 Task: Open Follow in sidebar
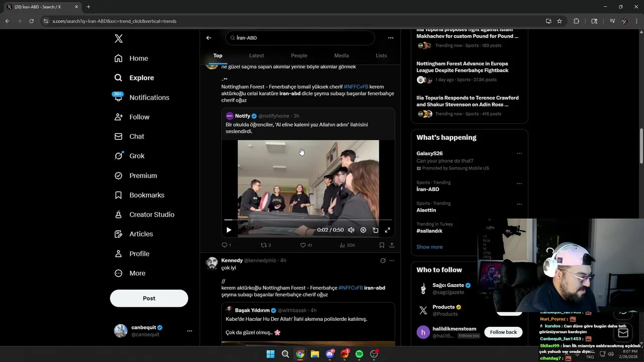click(132, 117)
